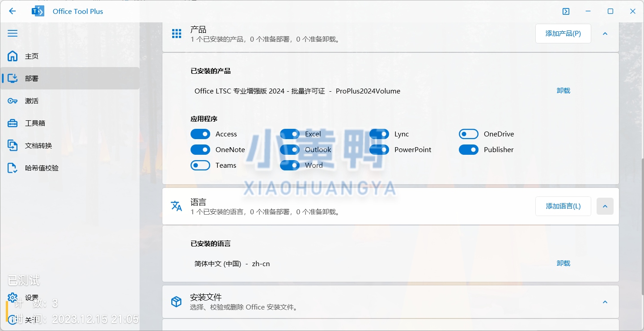
Task: Click the 应用程序 heading
Action: pyautogui.click(x=204, y=119)
